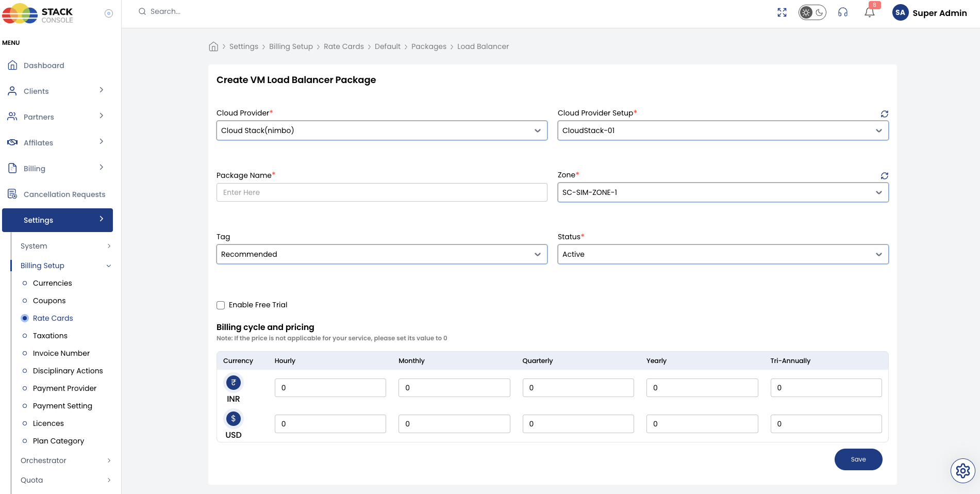
Task: Click INR Tri-Annually price field
Action: [826, 388]
